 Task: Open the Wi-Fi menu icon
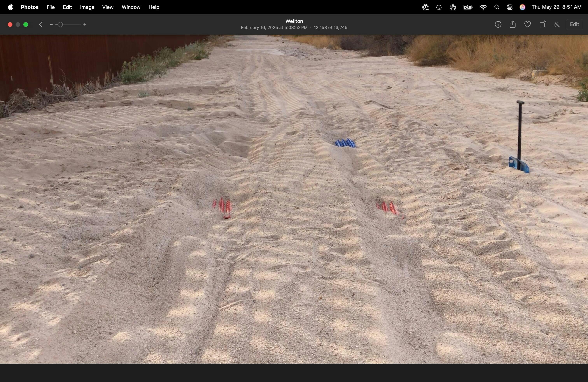click(483, 7)
